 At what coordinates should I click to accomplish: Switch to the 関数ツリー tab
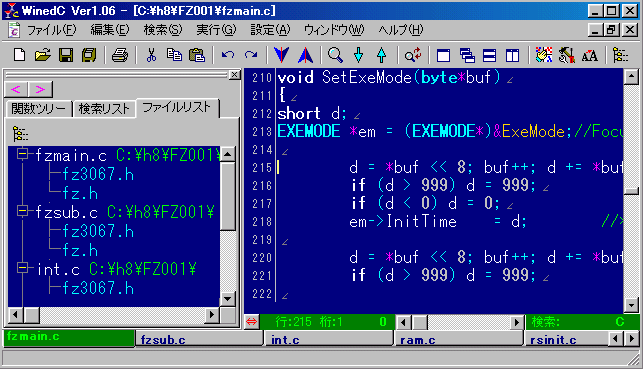pos(38,109)
